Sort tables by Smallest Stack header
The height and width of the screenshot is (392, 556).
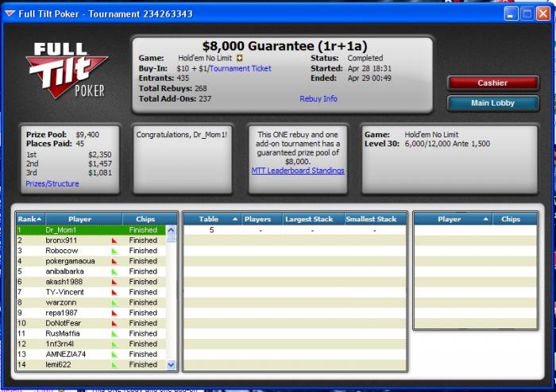coord(375,219)
